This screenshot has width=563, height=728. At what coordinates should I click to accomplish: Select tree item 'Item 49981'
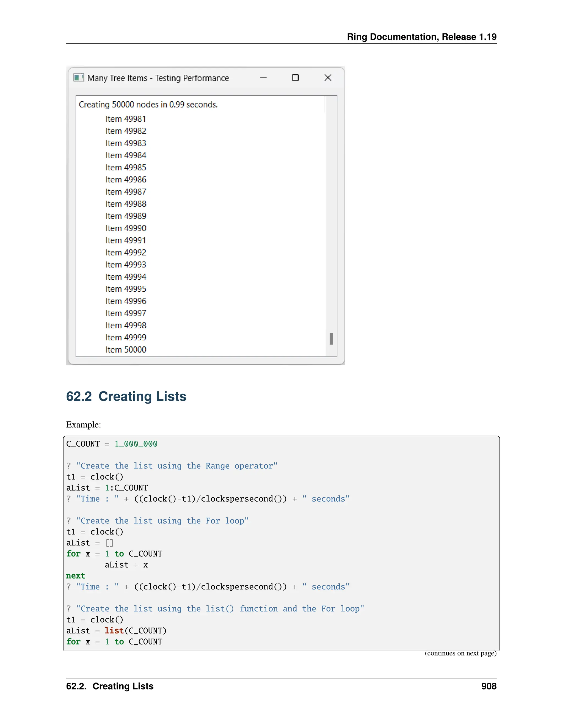point(126,119)
